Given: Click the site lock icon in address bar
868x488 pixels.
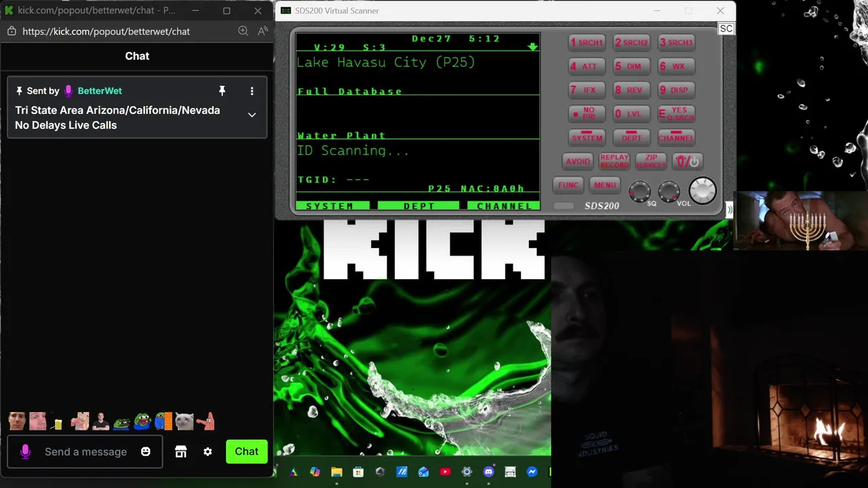Looking at the screenshot, I should (11, 31).
